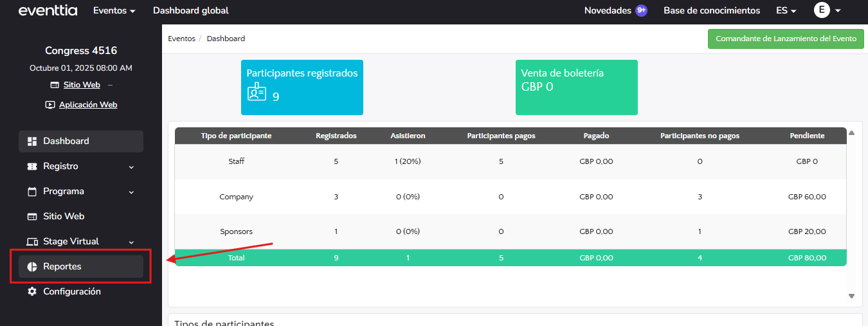Click the Programa calendar icon

32,192
